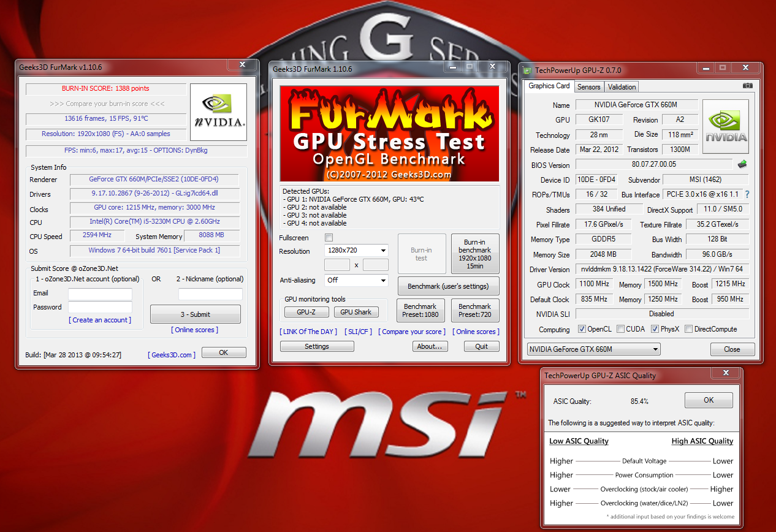
Task: Click the Burn-in test button
Action: coord(421,254)
